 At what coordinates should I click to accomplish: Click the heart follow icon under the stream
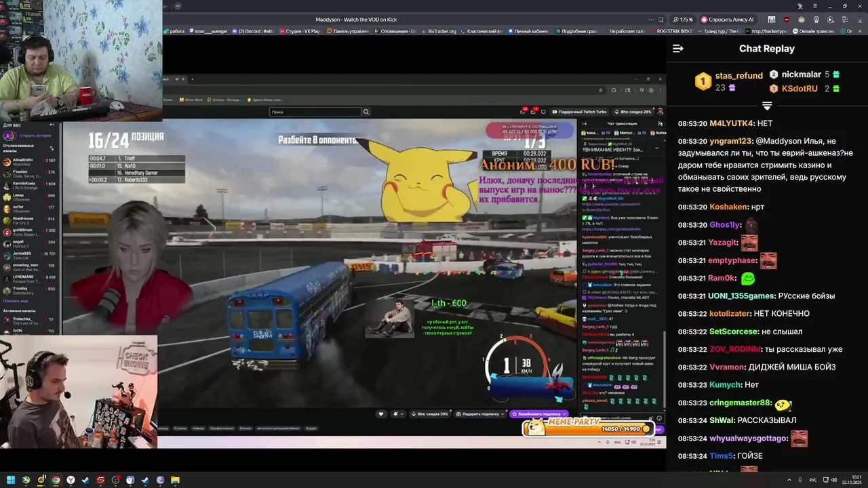(381, 413)
